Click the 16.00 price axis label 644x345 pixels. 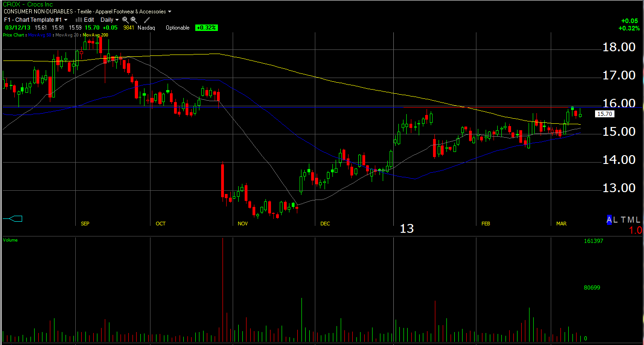[x=619, y=103]
